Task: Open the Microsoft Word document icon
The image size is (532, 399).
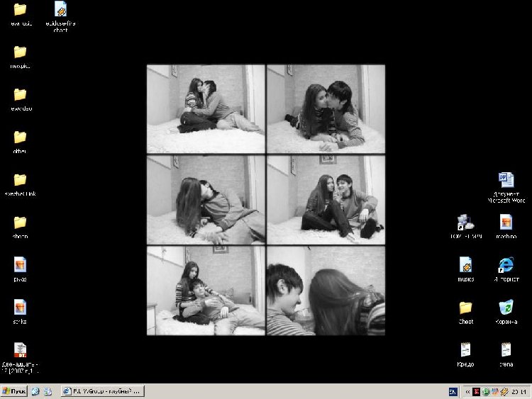Action: [x=506, y=180]
